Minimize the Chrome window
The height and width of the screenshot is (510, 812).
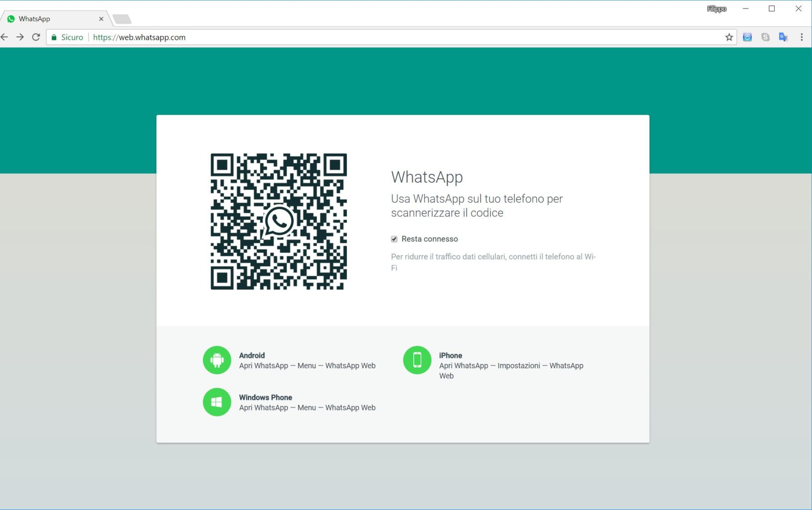[x=745, y=8]
